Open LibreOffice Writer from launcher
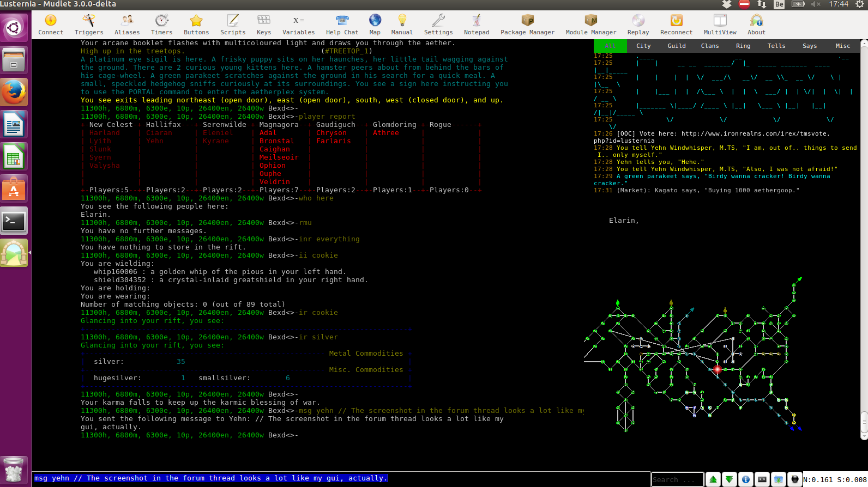 (x=14, y=125)
